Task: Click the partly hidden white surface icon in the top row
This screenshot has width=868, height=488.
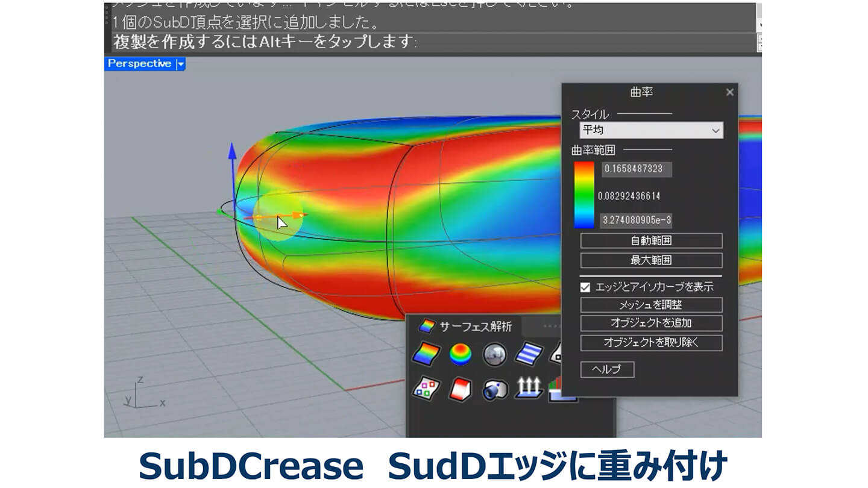Action: click(555, 354)
